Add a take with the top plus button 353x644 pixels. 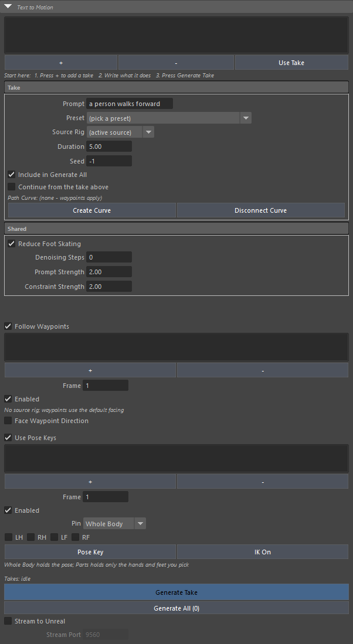61,63
